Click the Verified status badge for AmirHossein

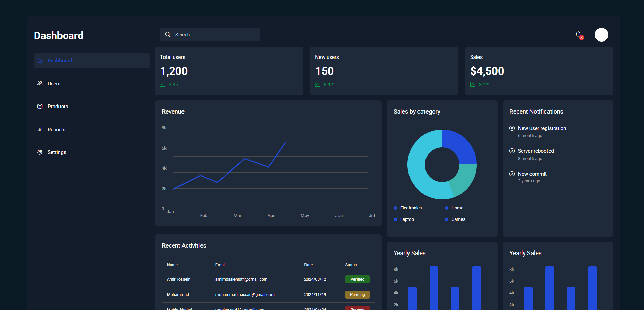point(357,279)
